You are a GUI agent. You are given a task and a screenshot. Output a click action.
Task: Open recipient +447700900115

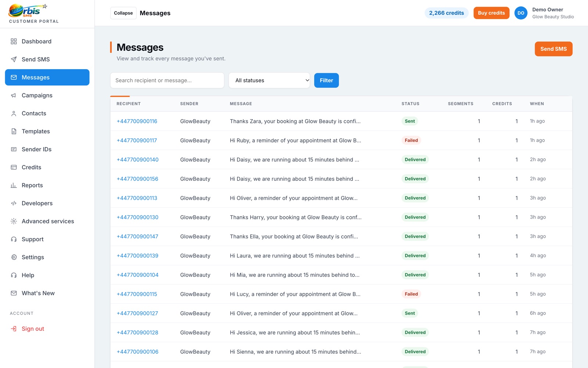[137, 294]
